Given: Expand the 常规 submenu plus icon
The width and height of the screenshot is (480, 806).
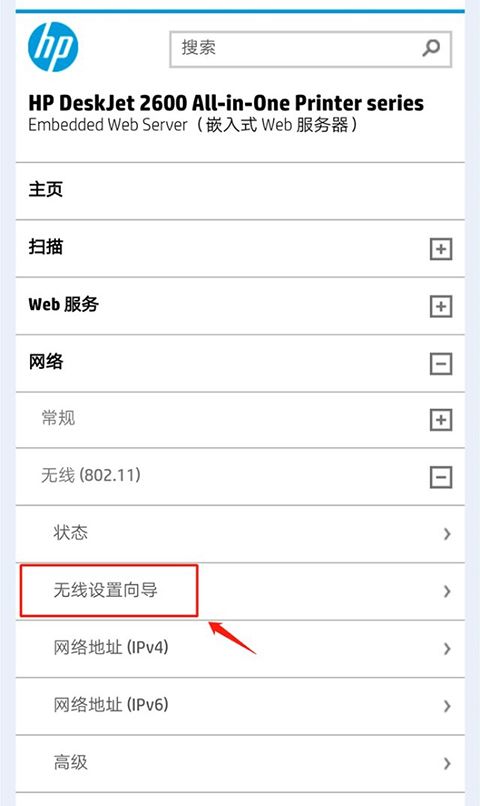Looking at the screenshot, I should (x=441, y=420).
